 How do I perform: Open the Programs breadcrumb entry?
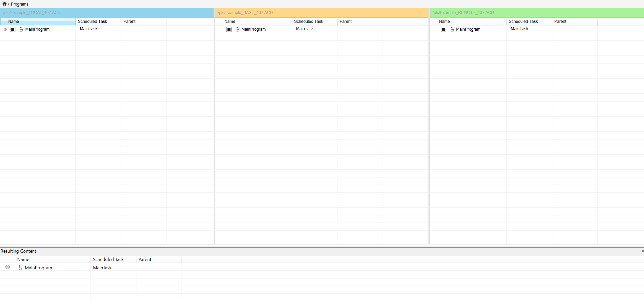20,4
